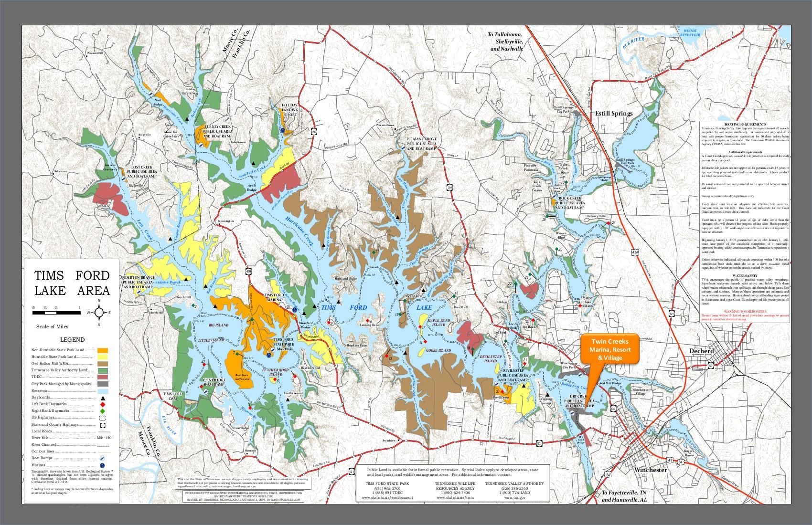Open the www.tva.gov link
This screenshot has width=812, height=525.
[515, 497]
